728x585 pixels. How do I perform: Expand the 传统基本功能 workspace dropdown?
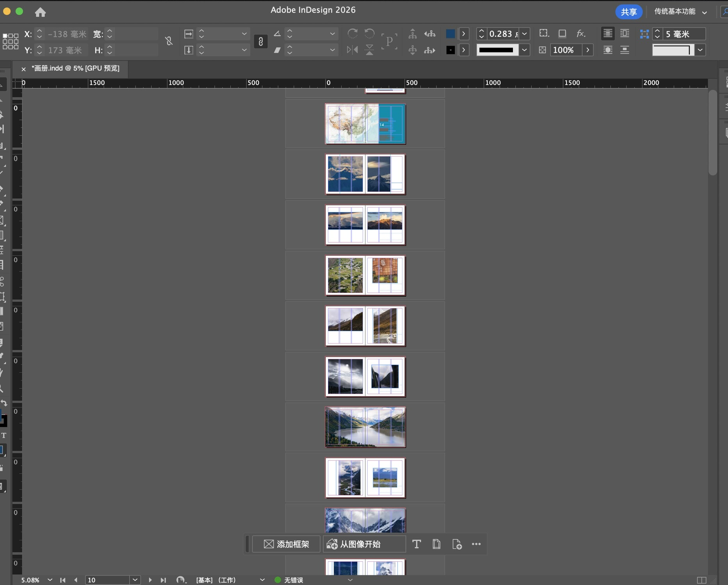[x=705, y=12]
